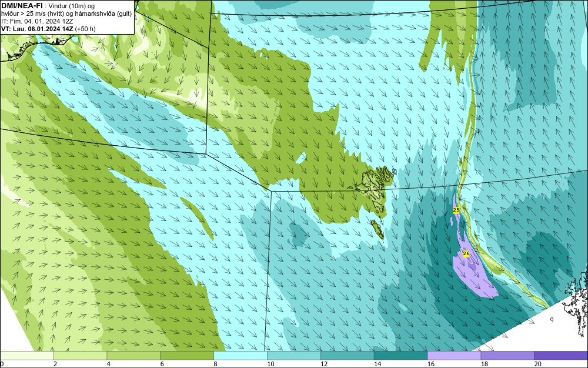Image resolution: width=588 pixels, height=368 pixels.
Task: Click the legend scale value 10
Action: (x=270, y=364)
